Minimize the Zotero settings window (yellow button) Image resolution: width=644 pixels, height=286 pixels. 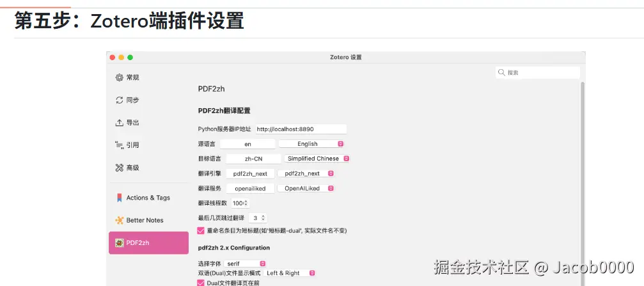(x=121, y=58)
